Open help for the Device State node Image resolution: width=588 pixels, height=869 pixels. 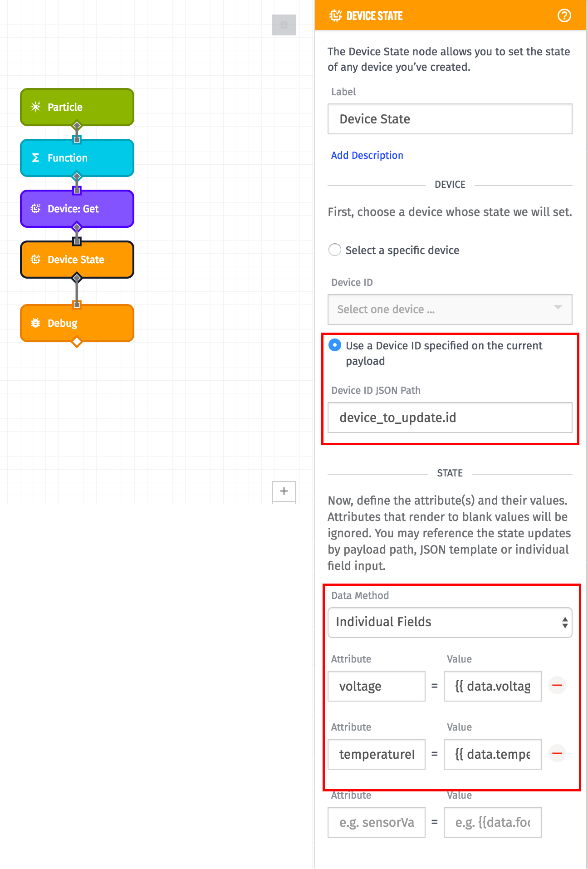point(564,15)
